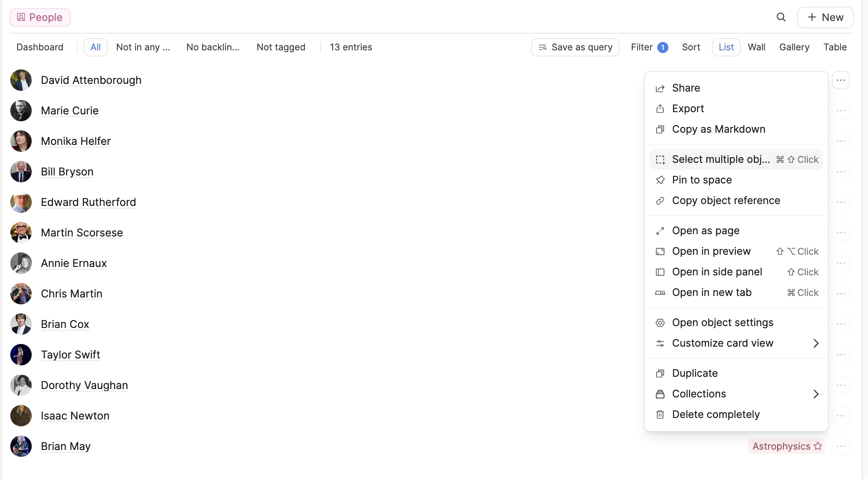Viewport: 868px width, 479px height.
Task: Switch to Gallery view
Action: point(794,47)
